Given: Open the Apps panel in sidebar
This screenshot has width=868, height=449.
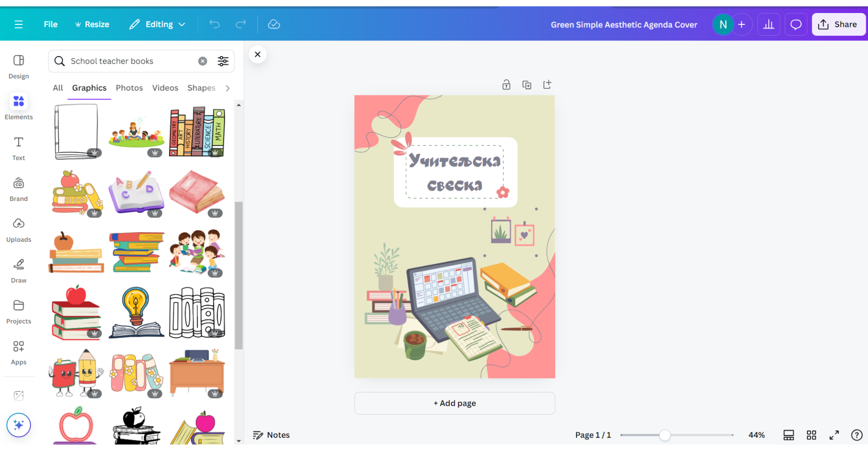Looking at the screenshot, I should point(19,353).
